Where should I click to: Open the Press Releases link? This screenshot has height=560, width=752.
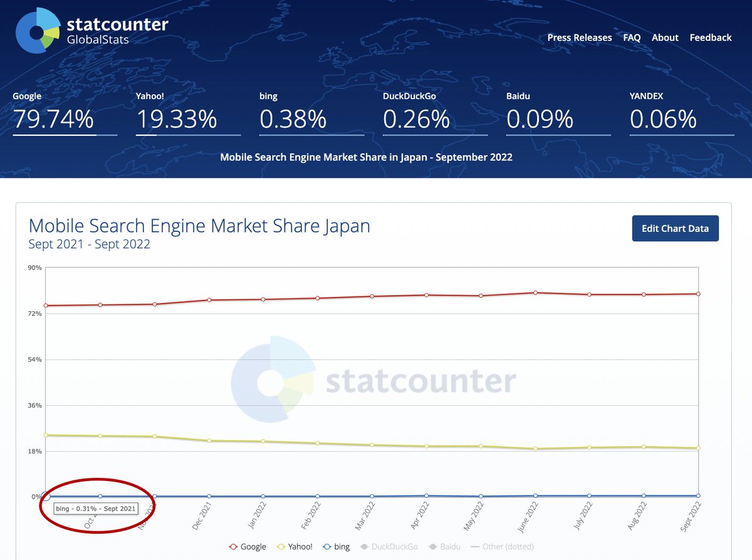click(580, 38)
